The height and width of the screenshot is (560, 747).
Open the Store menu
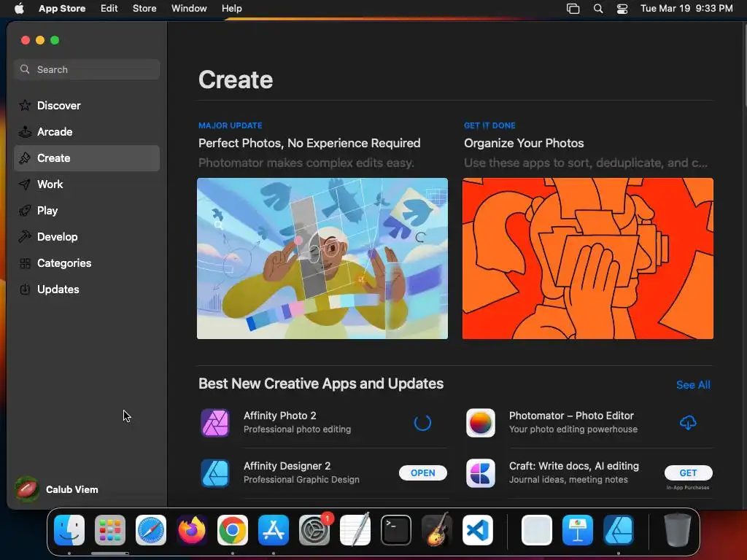(x=144, y=8)
